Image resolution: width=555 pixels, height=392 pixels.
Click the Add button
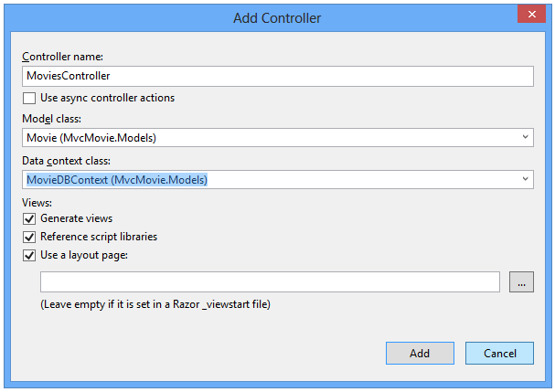(x=420, y=353)
